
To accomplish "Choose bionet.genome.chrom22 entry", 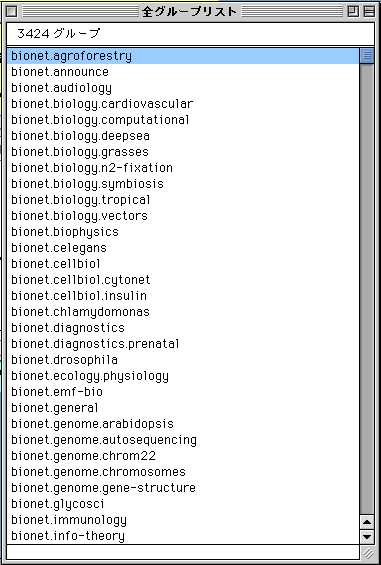I will pos(183,456).
